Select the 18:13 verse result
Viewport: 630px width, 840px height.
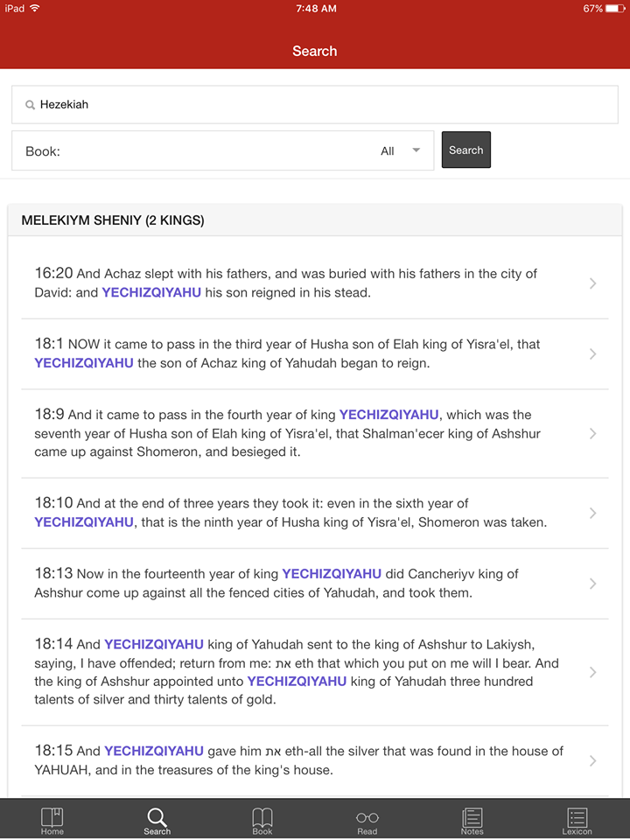(x=315, y=584)
